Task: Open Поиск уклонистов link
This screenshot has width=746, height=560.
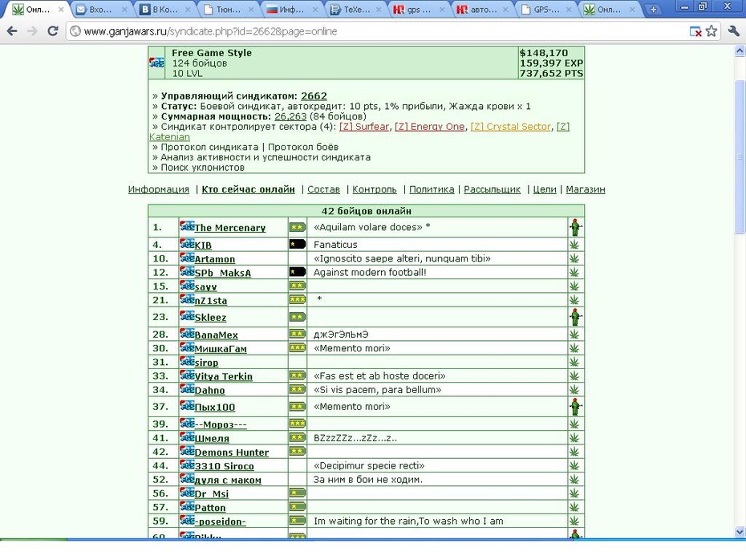Action: [203, 168]
